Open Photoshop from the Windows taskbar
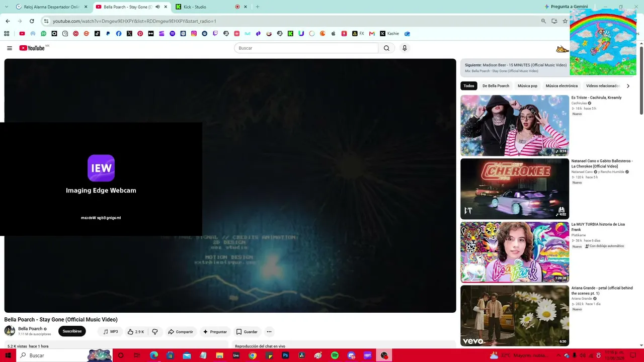 tap(285, 355)
